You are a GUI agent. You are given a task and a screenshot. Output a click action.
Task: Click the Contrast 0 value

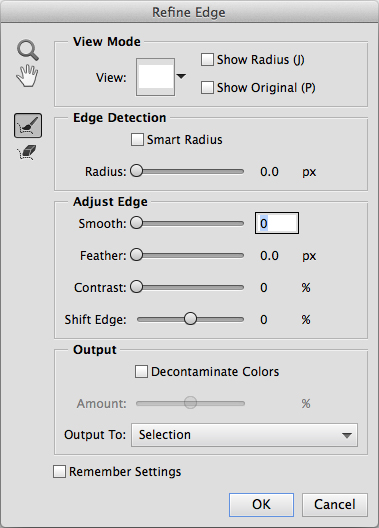pos(264,288)
